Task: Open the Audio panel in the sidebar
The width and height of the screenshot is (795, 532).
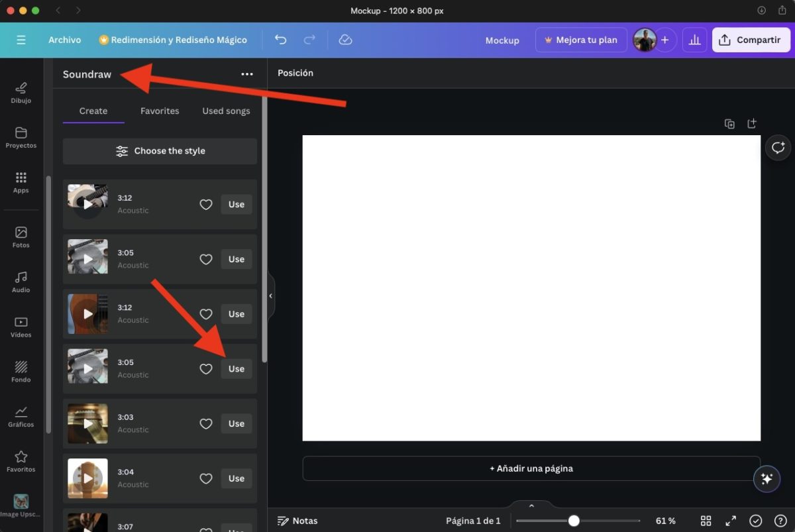Action: click(21, 280)
